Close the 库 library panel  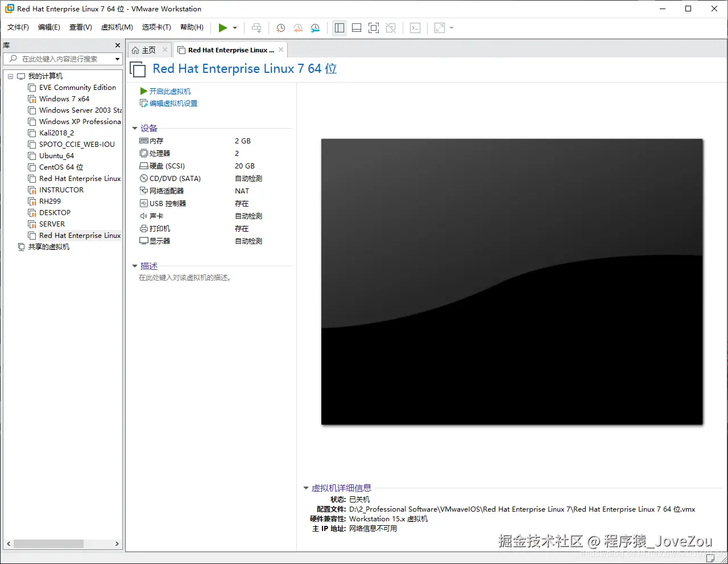coord(118,45)
